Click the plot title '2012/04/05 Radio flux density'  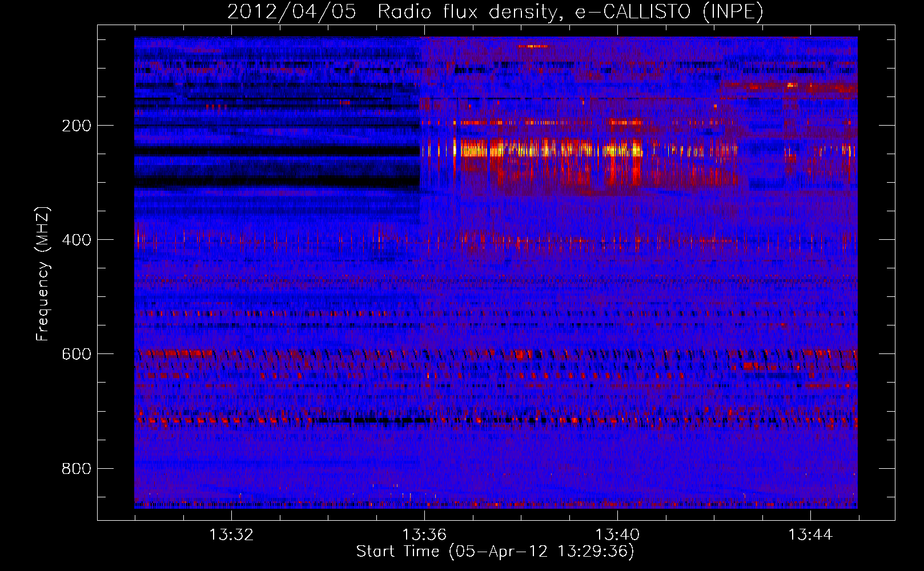click(495, 12)
